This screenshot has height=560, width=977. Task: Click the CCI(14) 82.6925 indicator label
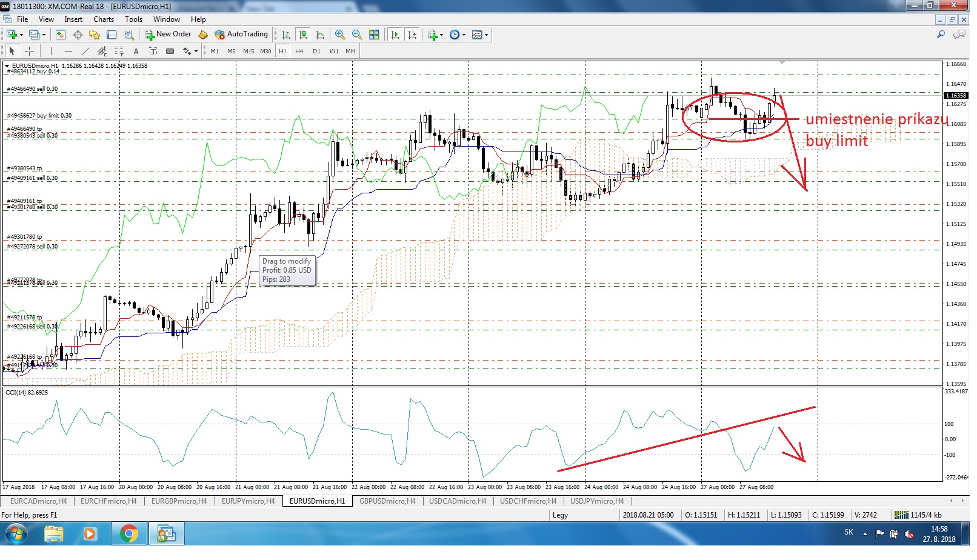point(27,393)
